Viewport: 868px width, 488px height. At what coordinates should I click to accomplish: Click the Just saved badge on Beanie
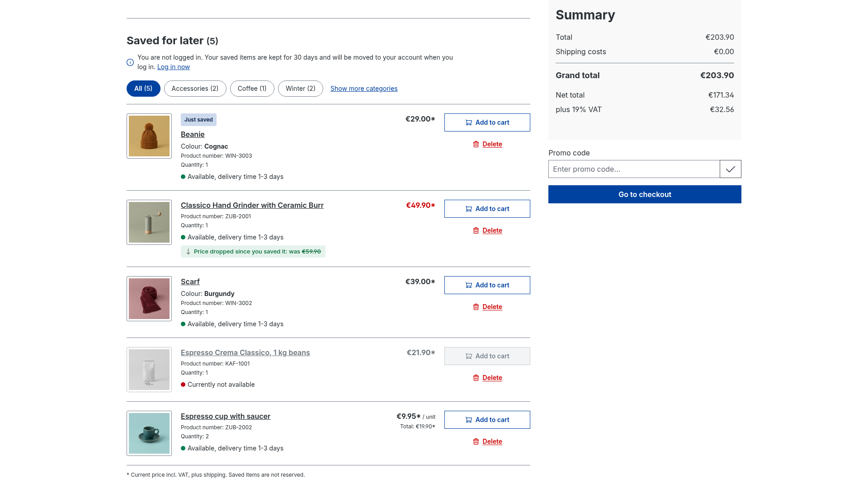click(x=198, y=120)
